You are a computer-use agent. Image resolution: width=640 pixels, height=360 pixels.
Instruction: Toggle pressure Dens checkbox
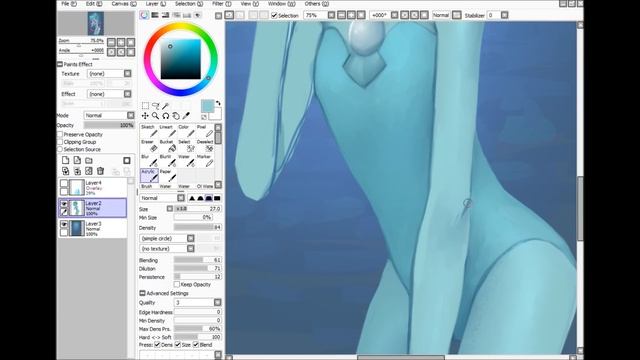(x=158, y=344)
